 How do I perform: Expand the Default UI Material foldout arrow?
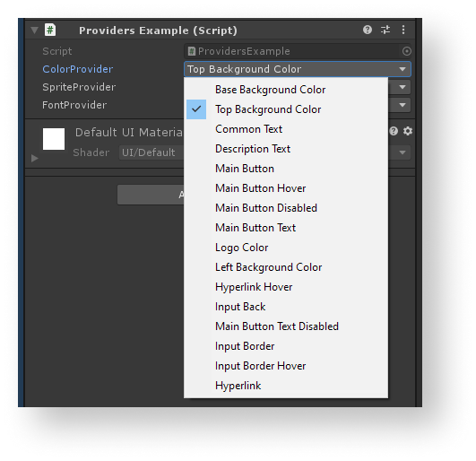pyautogui.click(x=35, y=158)
